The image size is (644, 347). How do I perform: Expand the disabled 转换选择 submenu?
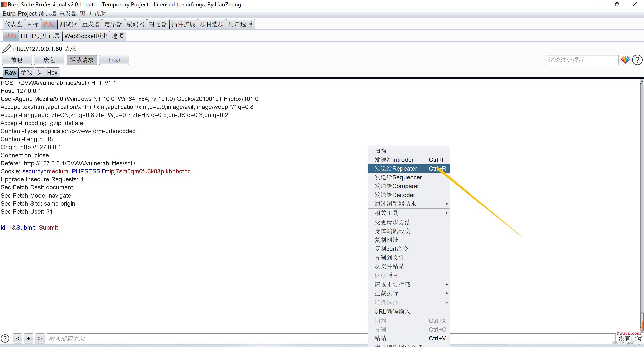(x=409, y=302)
